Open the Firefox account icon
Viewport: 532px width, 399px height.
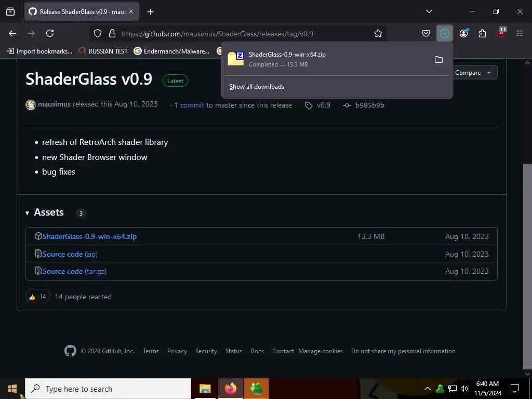(x=463, y=33)
